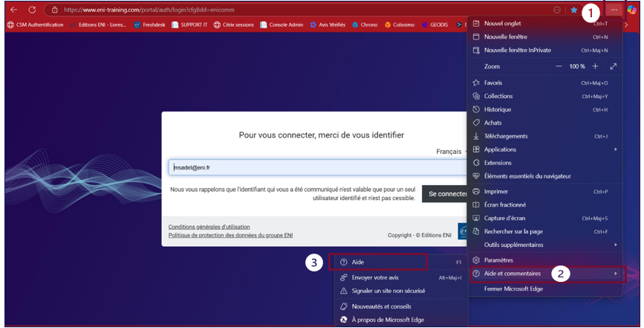Open Éléments essentiels du navigateur

[544, 176]
